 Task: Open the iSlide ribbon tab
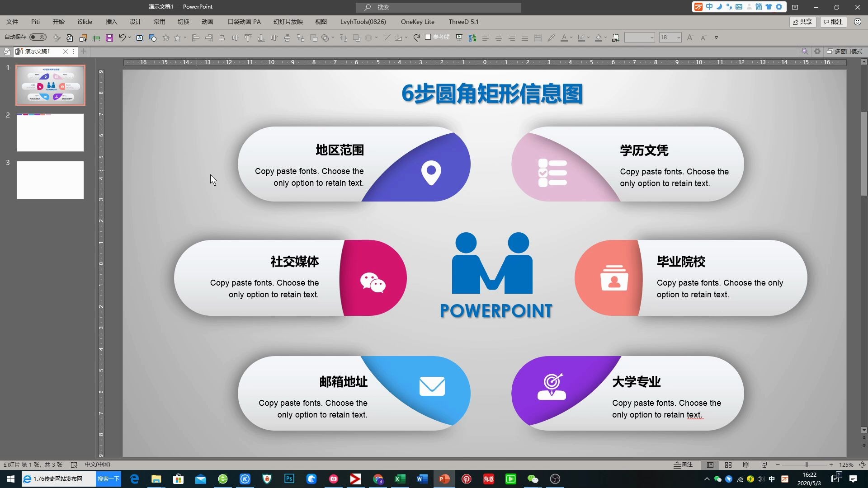[85, 22]
